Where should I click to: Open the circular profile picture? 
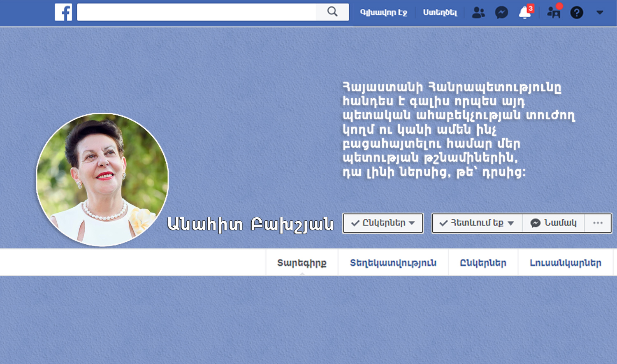point(102,180)
